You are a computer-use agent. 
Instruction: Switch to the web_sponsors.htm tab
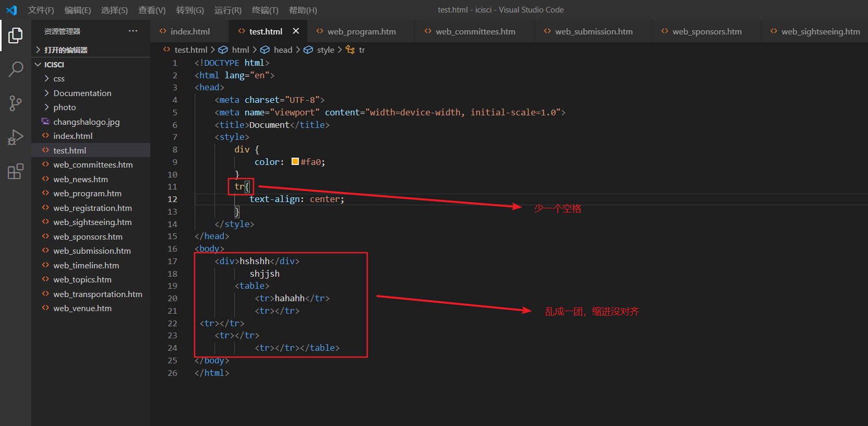707,31
